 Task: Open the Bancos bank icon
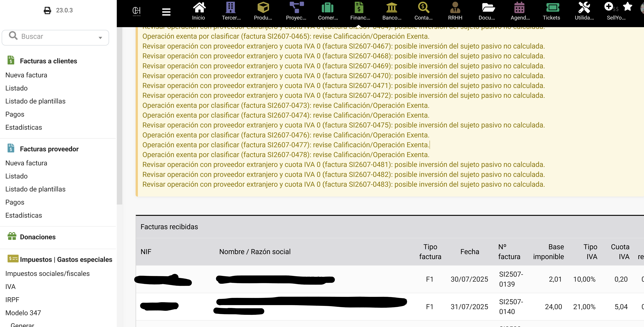pos(392,7)
